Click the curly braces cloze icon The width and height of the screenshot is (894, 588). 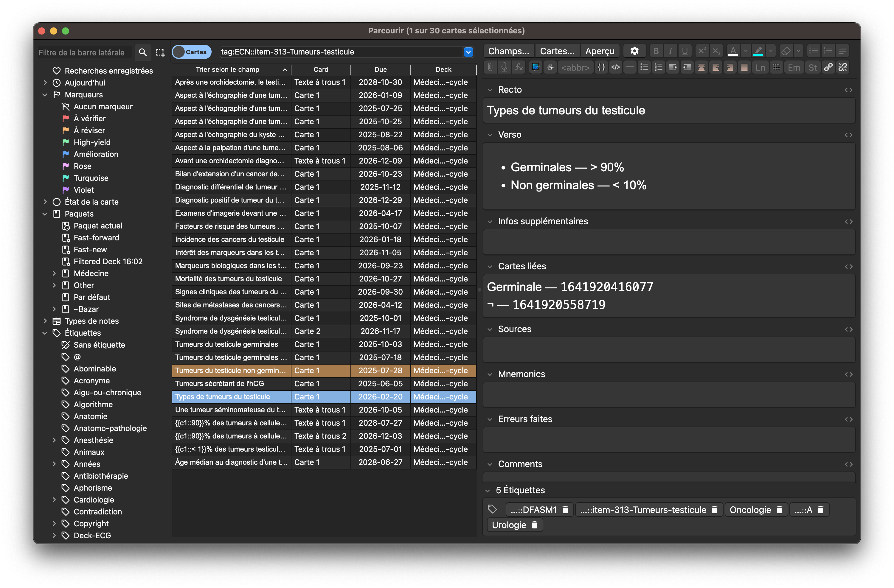[x=601, y=67]
